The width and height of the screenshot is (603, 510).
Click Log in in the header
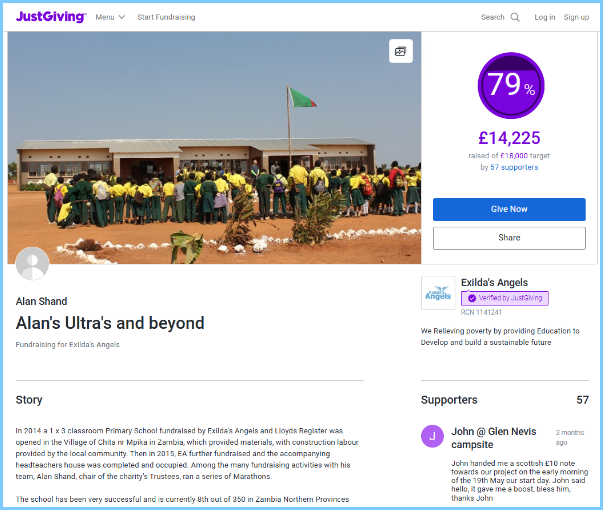click(x=545, y=17)
